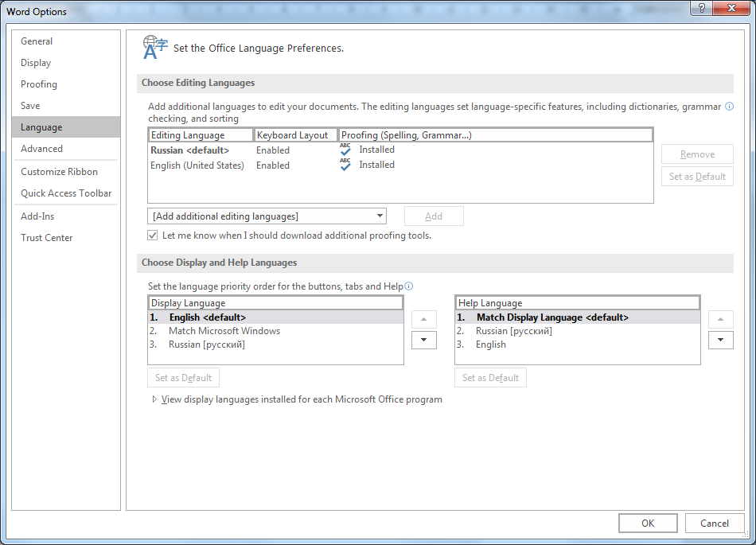This screenshot has height=545, width=756.
Task: Click the 'Keyboard Layout' column header
Action: (295, 135)
